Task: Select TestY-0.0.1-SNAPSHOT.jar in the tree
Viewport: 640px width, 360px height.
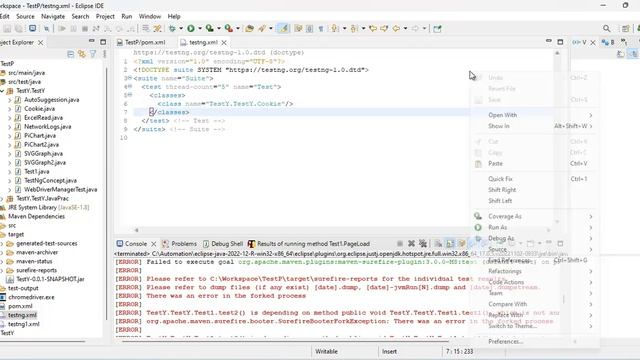Action: point(50,280)
